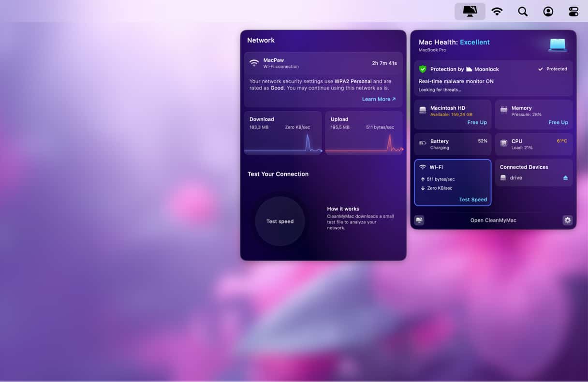
Task: Click the Download speed graph
Action: 283,143
